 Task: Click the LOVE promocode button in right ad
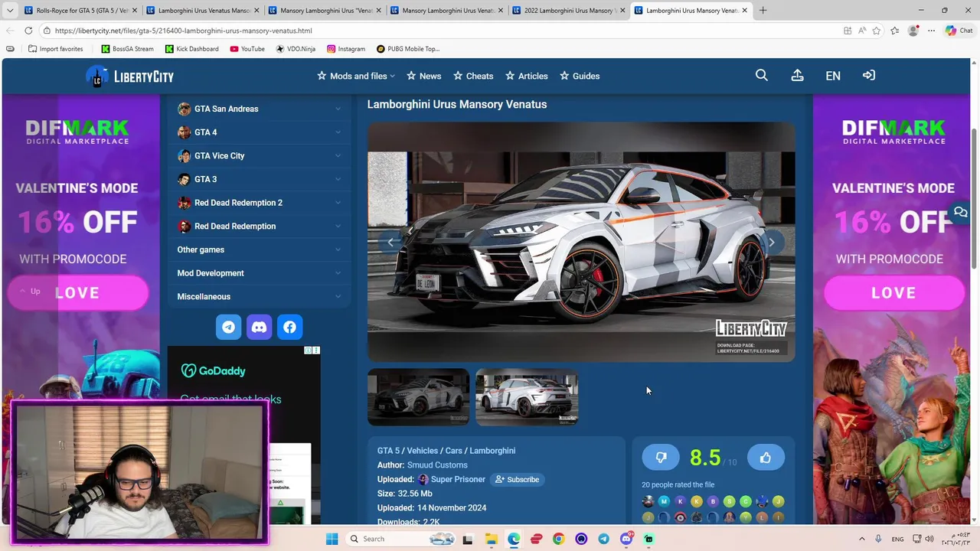893,293
